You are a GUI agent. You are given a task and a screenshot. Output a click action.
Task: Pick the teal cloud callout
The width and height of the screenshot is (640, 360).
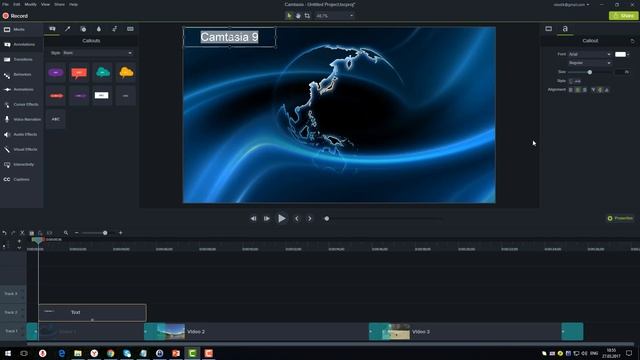pos(103,73)
